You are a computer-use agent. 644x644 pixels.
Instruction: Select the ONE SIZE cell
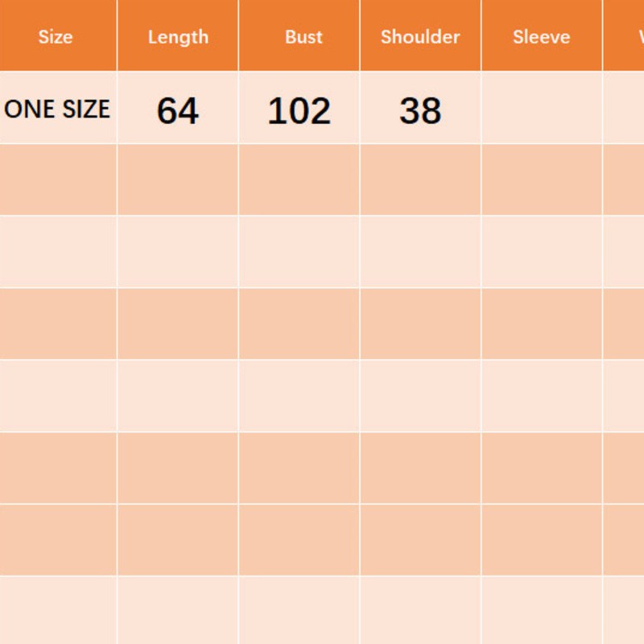[57, 109]
